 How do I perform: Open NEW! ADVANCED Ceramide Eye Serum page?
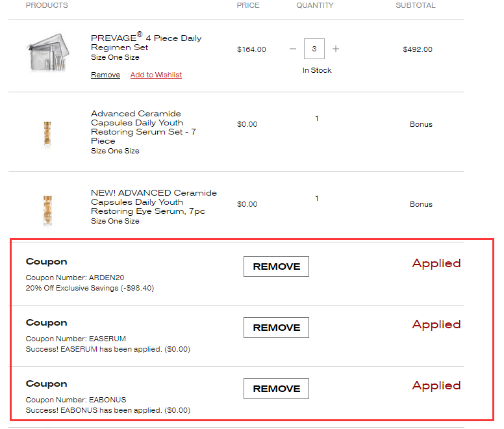(154, 201)
